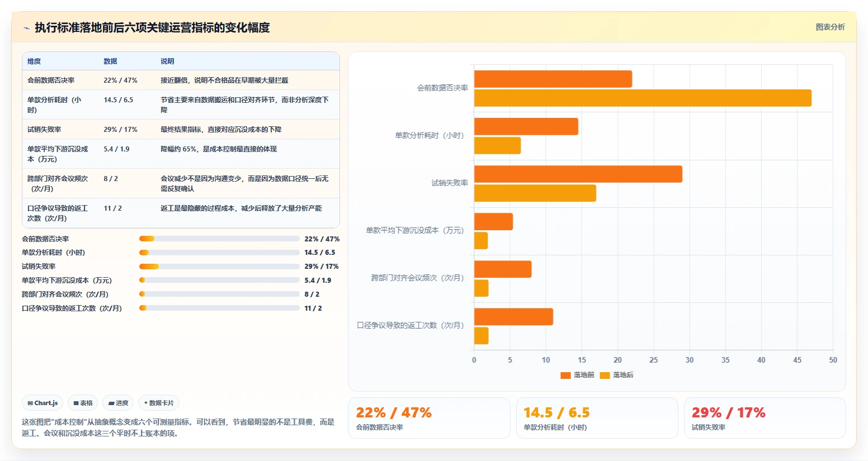Click the 落地前 bar for 单款平均下游沉没成本

493,221
